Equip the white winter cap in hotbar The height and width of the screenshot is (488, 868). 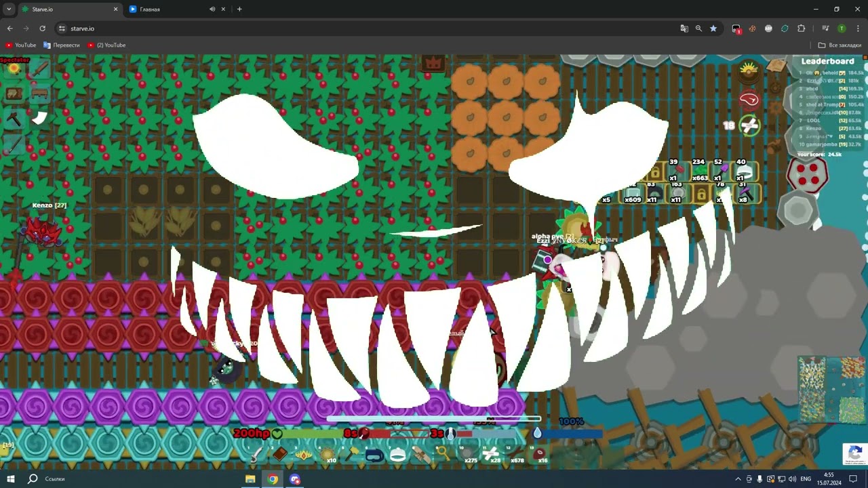[398, 455]
